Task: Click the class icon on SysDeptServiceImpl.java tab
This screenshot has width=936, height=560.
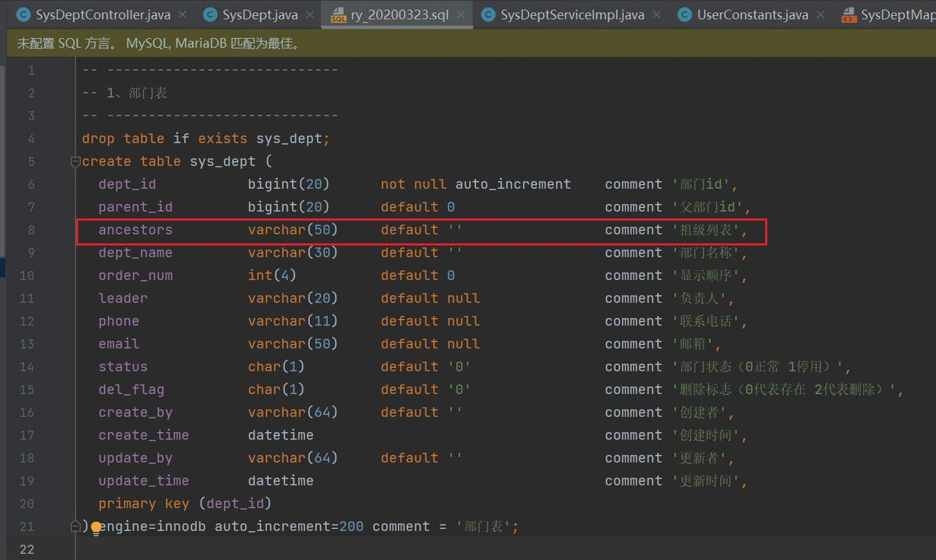Action: click(488, 15)
